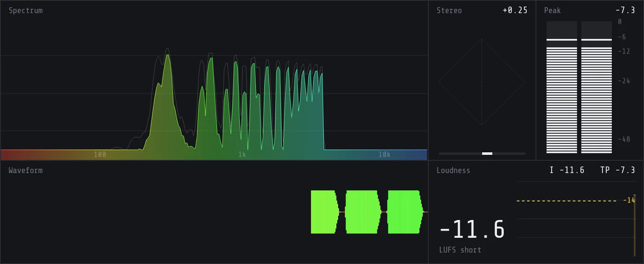Image resolution: width=644 pixels, height=264 pixels.
Task: Click the 1k frequency axis label
Action: (x=242, y=155)
